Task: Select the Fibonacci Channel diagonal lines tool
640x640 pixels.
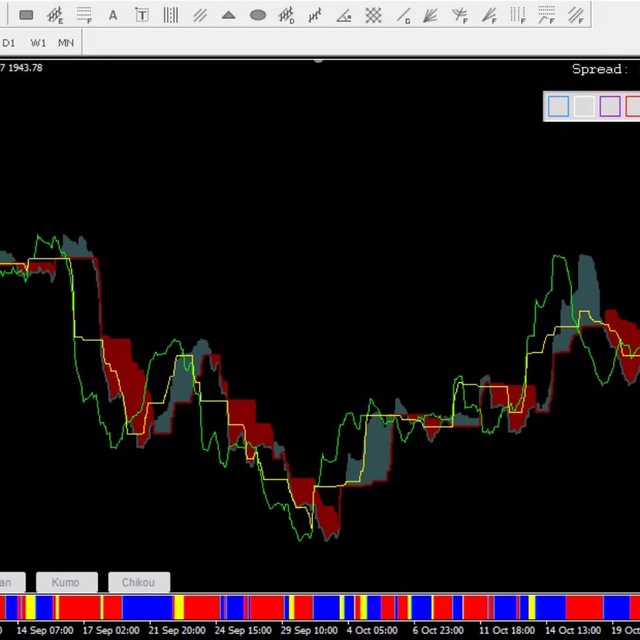Action: click(x=576, y=16)
